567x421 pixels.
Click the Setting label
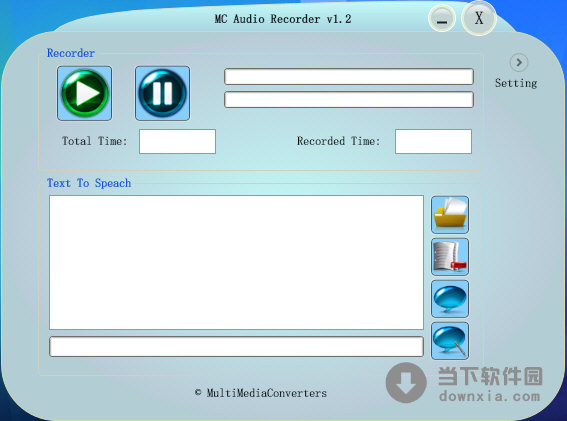tap(516, 83)
